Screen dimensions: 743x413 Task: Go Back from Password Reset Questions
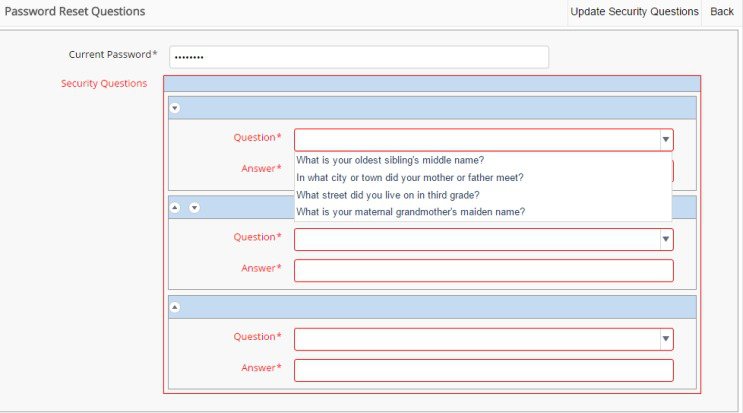coord(722,12)
